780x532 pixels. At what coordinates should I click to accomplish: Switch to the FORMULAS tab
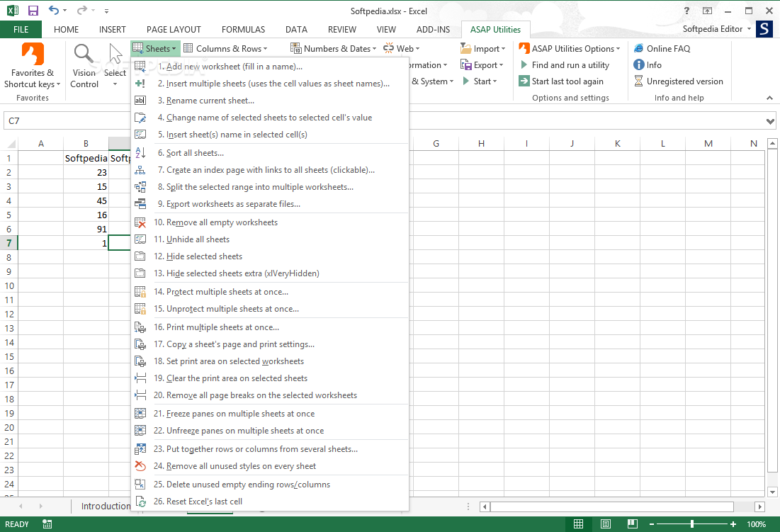click(x=243, y=29)
